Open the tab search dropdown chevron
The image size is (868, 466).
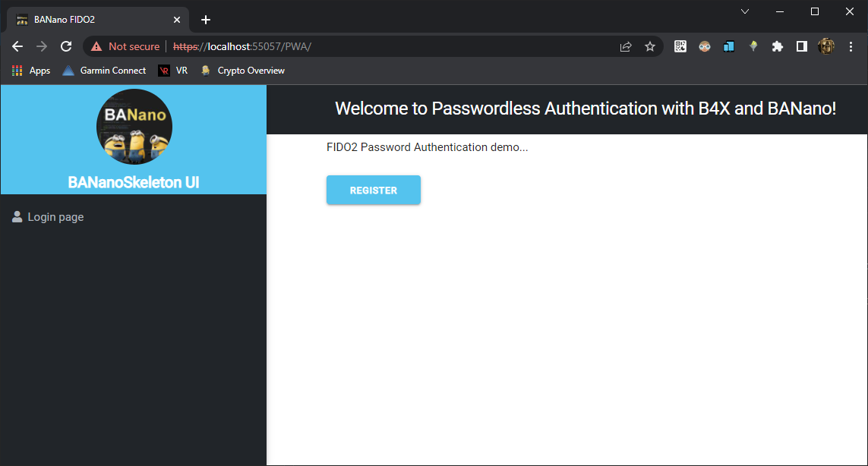(x=745, y=11)
